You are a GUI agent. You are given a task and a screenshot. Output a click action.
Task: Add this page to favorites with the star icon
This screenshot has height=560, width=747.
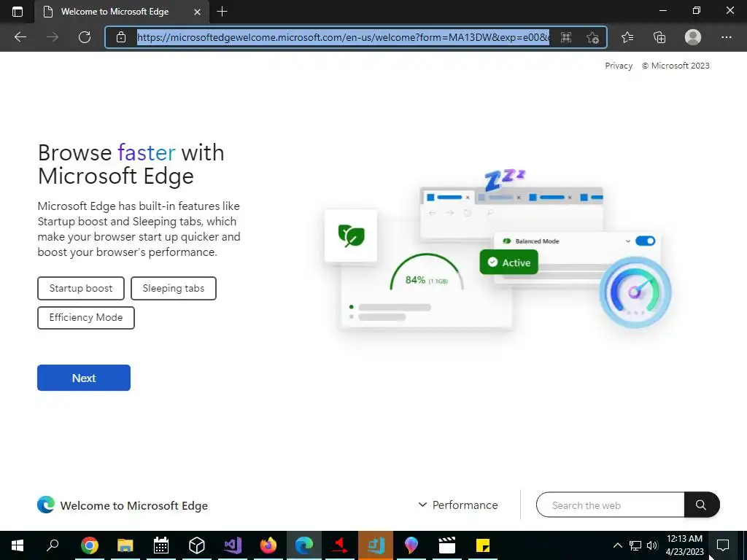click(x=592, y=37)
